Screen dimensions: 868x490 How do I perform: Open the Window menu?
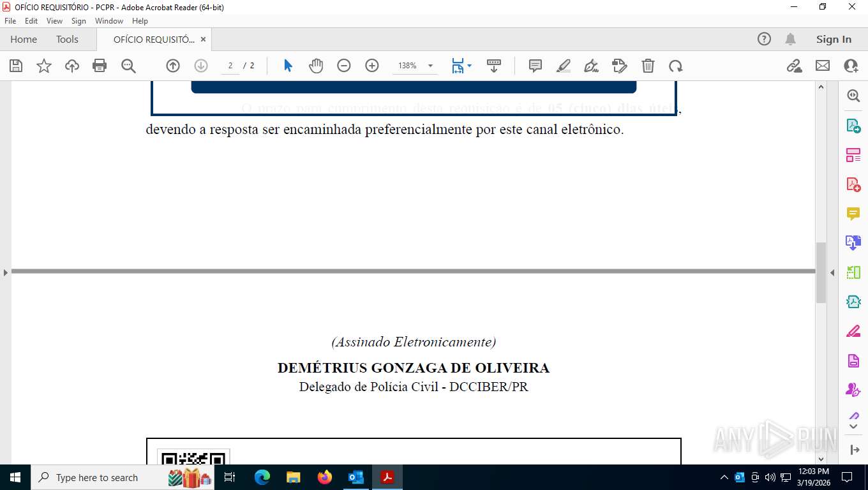click(x=109, y=21)
